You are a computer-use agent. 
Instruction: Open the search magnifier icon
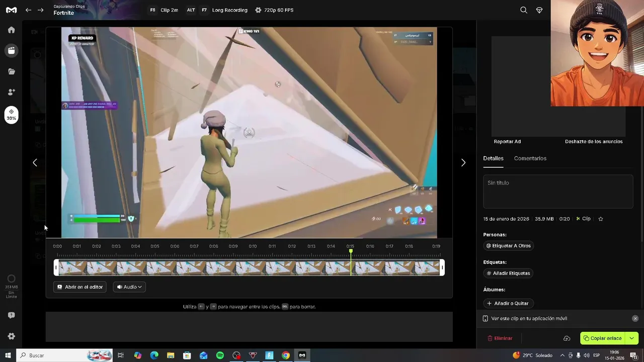coord(524,10)
